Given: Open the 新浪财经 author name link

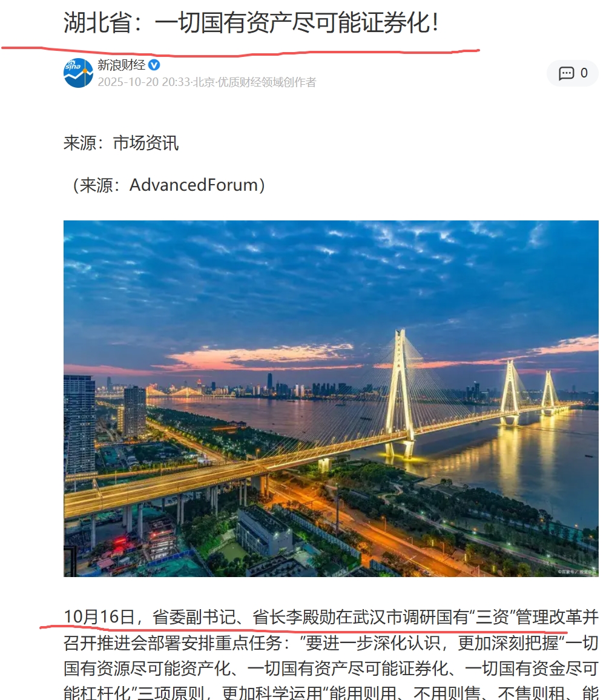Looking at the screenshot, I should click(x=121, y=65).
